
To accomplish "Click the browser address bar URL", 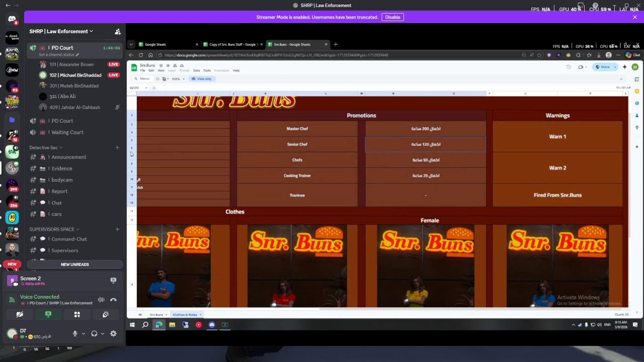I will [x=276, y=55].
